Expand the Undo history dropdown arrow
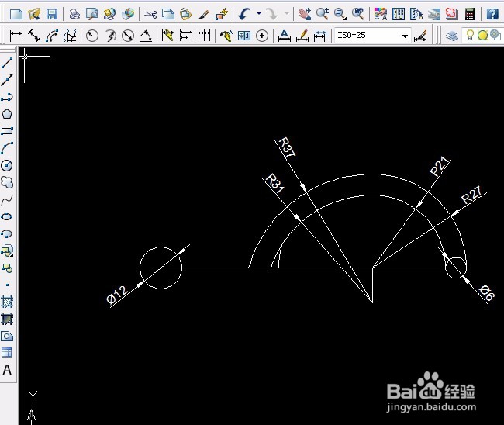Image resolution: width=504 pixels, height=425 pixels. [x=259, y=14]
